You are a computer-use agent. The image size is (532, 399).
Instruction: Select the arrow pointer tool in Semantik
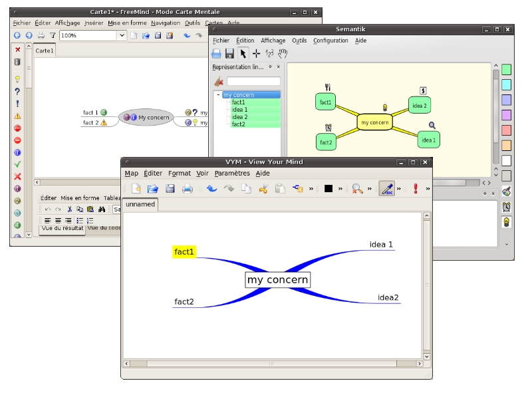coord(243,54)
